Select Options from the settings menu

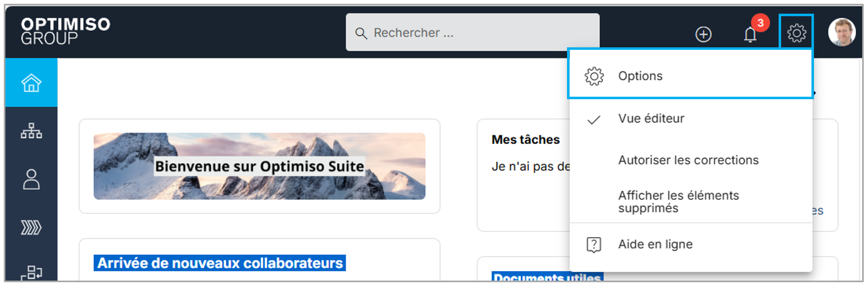(640, 76)
